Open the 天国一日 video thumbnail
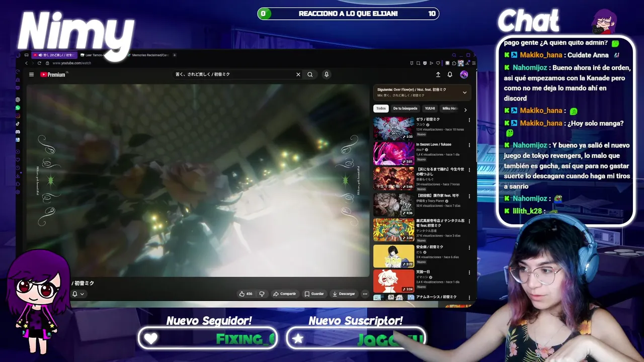This screenshot has width=644, height=362. pyautogui.click(x=393, y=281)
